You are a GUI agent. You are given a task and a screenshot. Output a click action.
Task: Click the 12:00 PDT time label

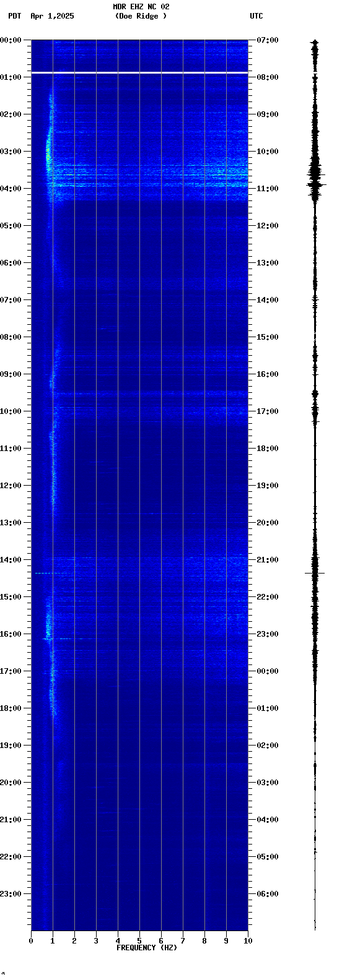click(11, 486)
